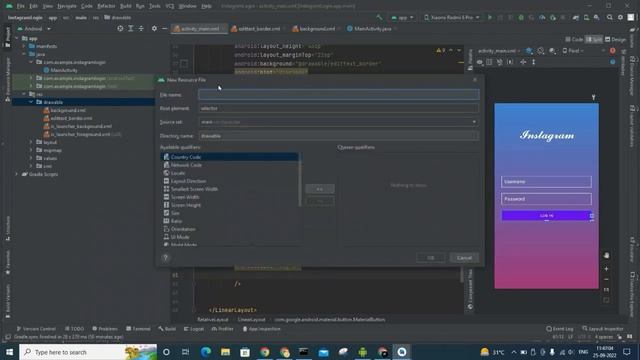Expand the mipmap folder
640x360 pixels.
[x=31, y=150]
